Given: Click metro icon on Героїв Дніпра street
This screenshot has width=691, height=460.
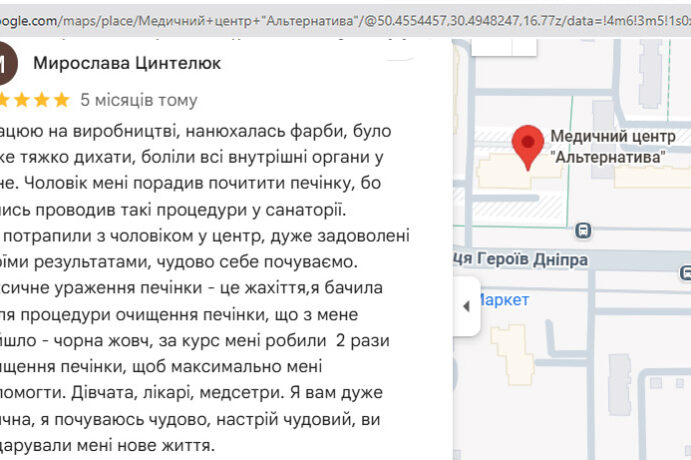Looking at the screenshot, I should pos(685,272).
